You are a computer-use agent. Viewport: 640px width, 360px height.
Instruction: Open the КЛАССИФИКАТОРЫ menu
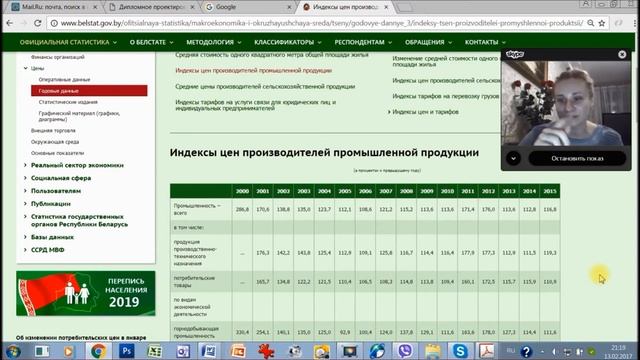(x=288, y=42)
